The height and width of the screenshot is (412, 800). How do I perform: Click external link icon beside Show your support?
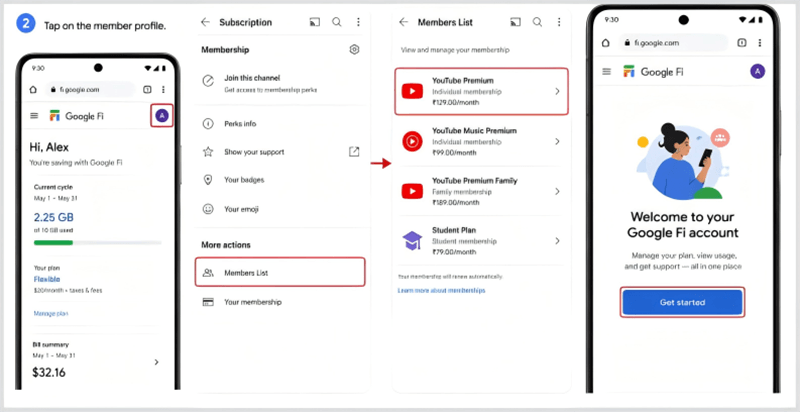(354, 151)
